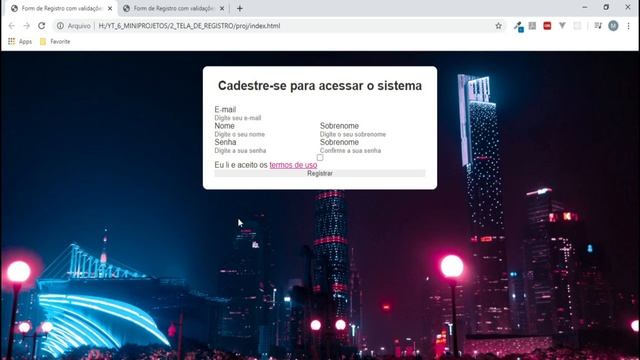The height and width of the screenshot is (360, 640).
Task: Restore down the browser window
Action: click(x=606, y=7)
